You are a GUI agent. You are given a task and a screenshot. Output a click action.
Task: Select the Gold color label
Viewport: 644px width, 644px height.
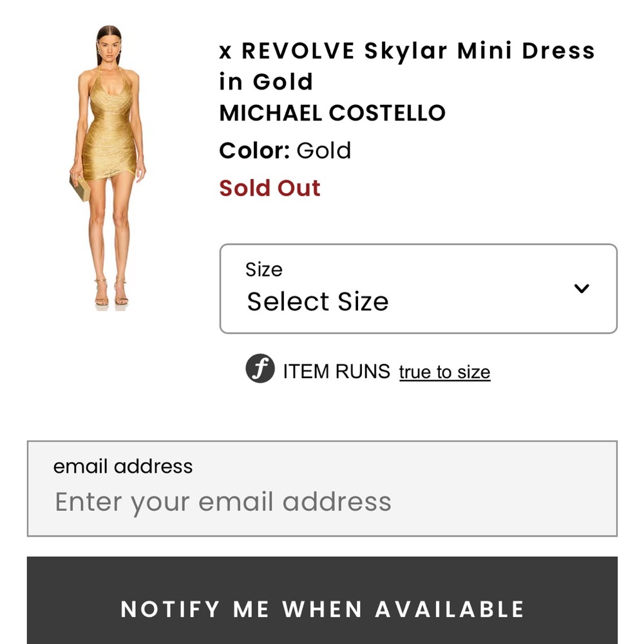click(x=323, y=150)
